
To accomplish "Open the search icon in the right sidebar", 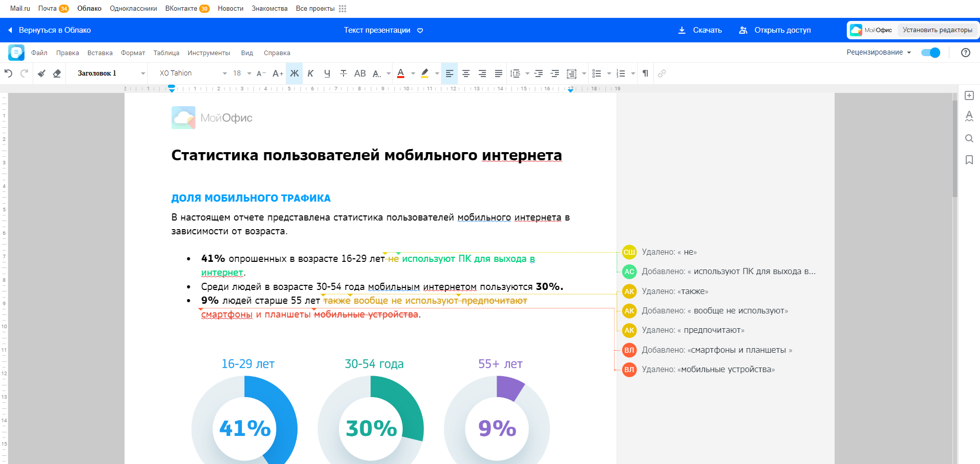I will pyautogui.click(x=969, y=138).
